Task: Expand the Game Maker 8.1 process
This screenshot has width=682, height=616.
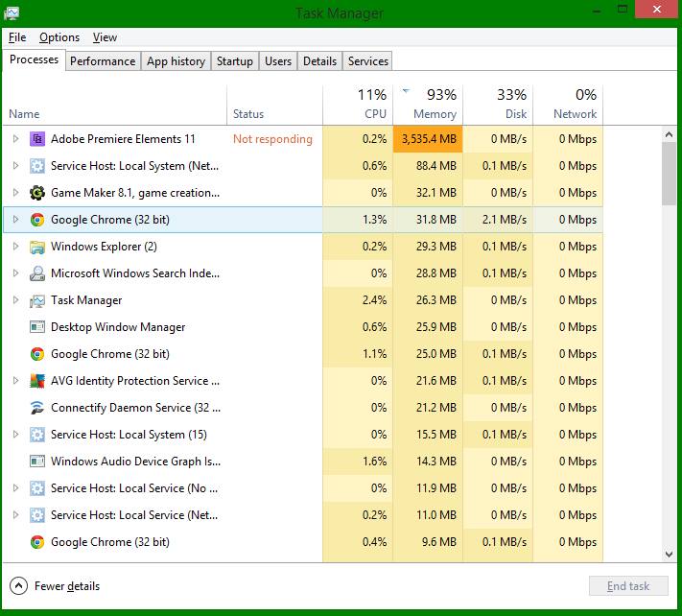Action: (x=15, y=192)
